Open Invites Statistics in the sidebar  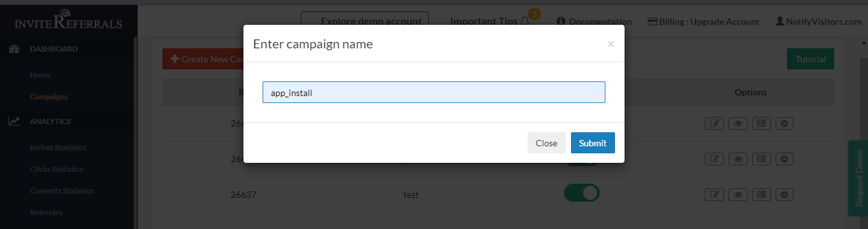tap(57, 148)
